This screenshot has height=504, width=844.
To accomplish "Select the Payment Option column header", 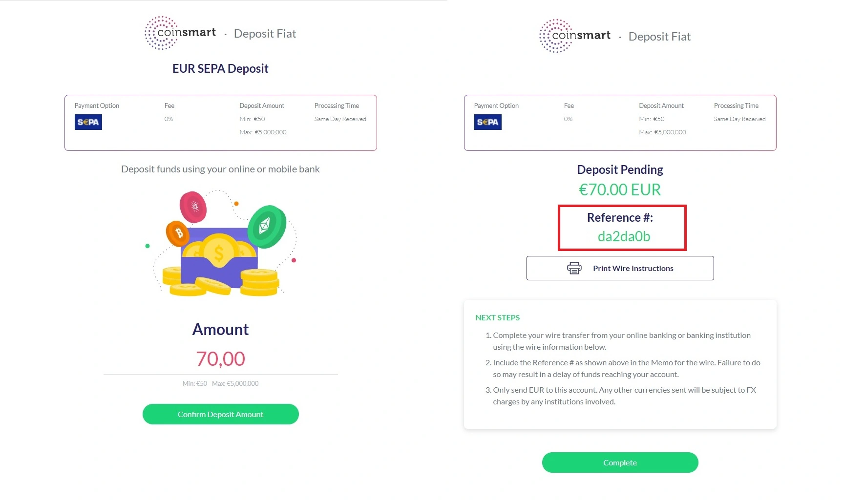I will pos(97,105).
